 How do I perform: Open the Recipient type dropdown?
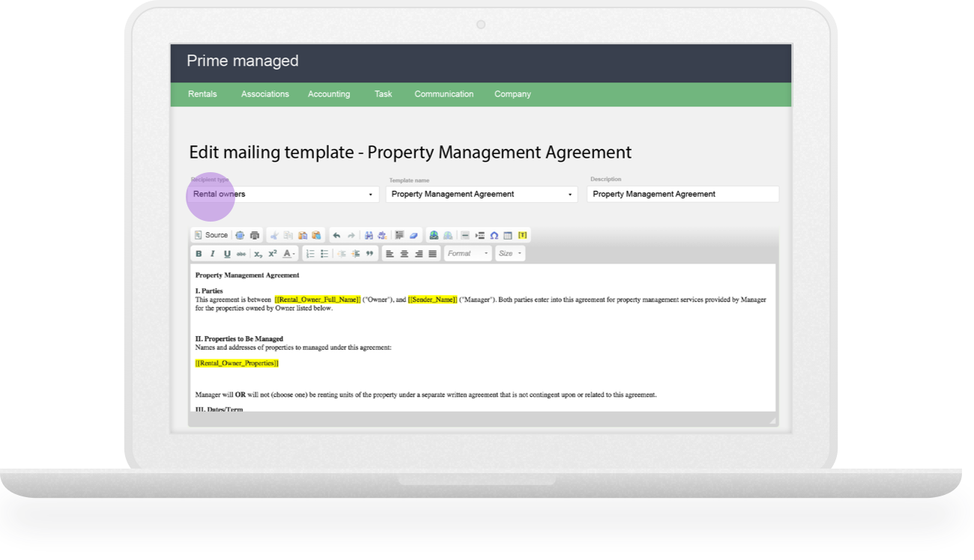pyautogui.click(x=283, y=194)
